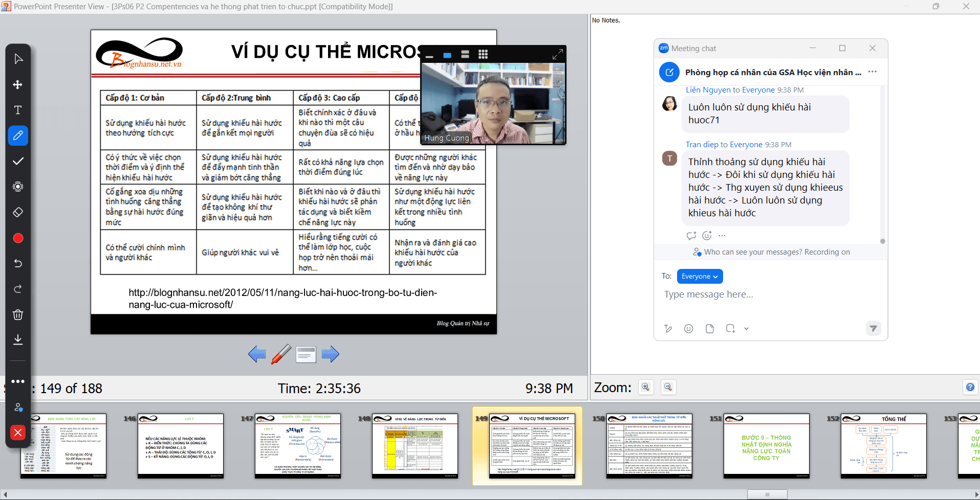The image size is (980, 500).
Task: Open slide 146 thumbnail
Action: pos(181,446)
